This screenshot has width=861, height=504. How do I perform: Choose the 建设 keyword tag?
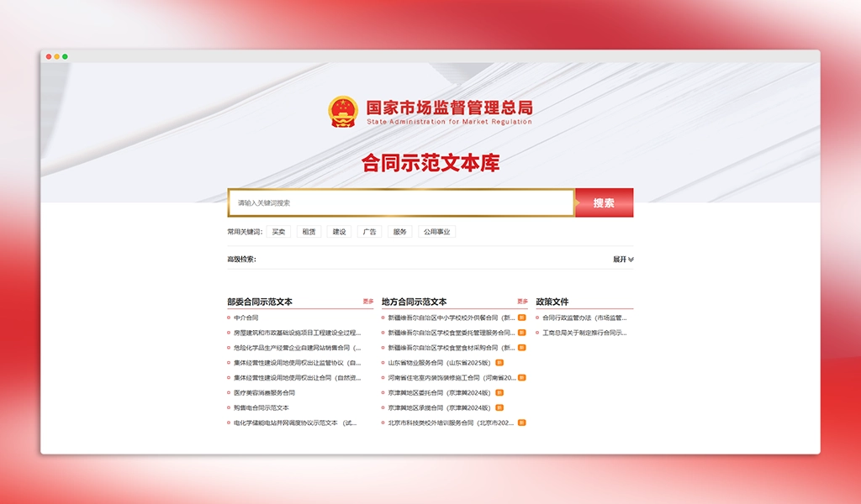point(339,232)
